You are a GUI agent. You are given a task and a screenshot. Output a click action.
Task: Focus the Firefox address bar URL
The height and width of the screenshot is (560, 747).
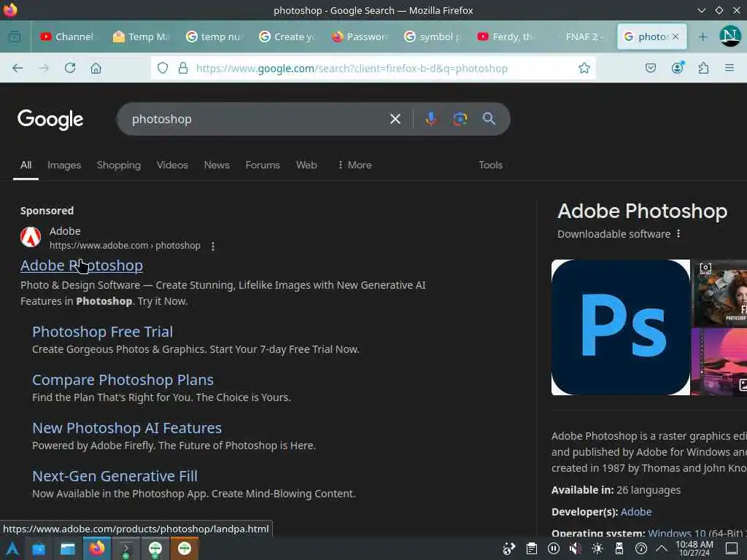(352, 68)
